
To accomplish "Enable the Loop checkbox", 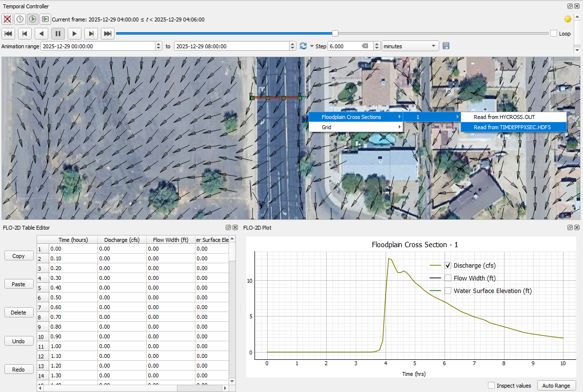I will [x=554, y=34].
